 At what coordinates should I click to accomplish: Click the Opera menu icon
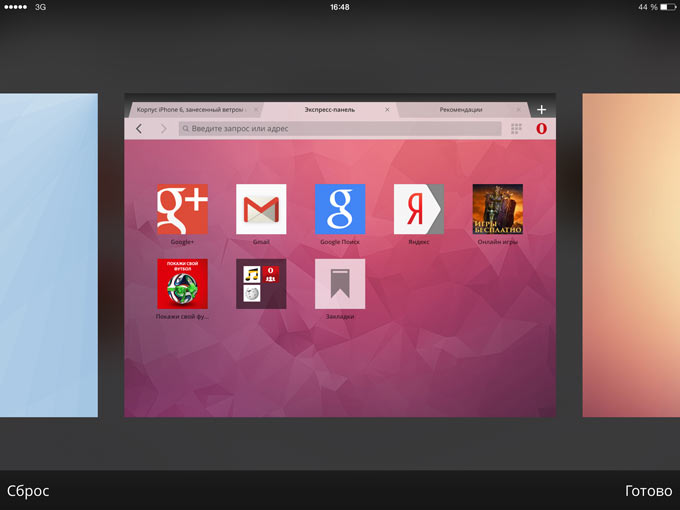(541, 129)
